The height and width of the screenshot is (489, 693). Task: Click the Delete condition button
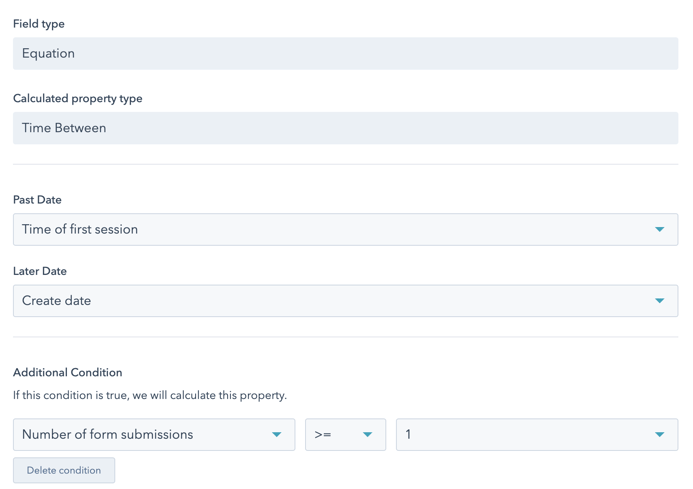64,470
